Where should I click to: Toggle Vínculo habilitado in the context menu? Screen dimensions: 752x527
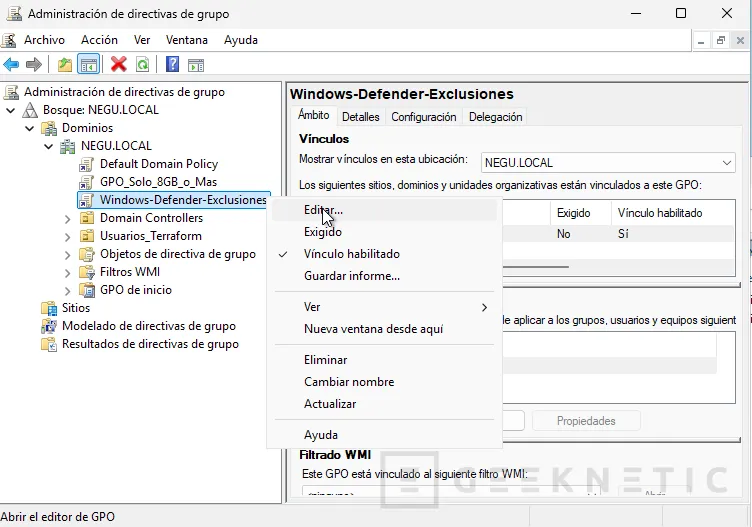pyautogui.click(x=384, y=254)
